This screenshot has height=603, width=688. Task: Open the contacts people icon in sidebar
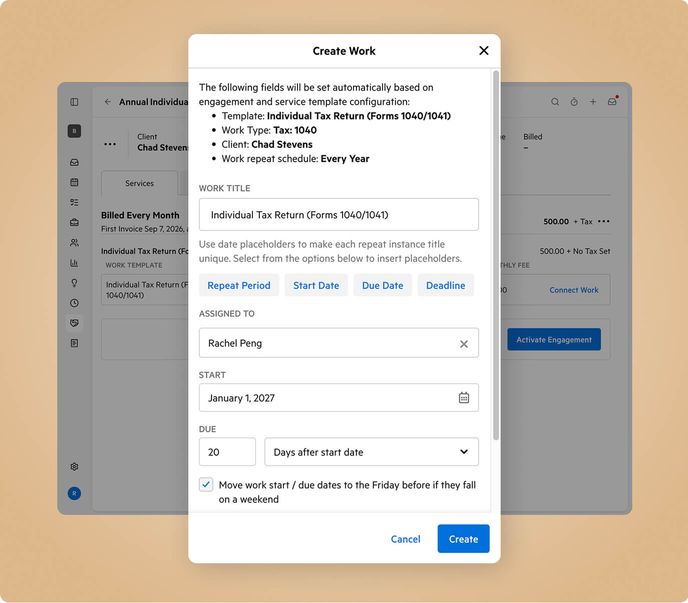(74, 243)
